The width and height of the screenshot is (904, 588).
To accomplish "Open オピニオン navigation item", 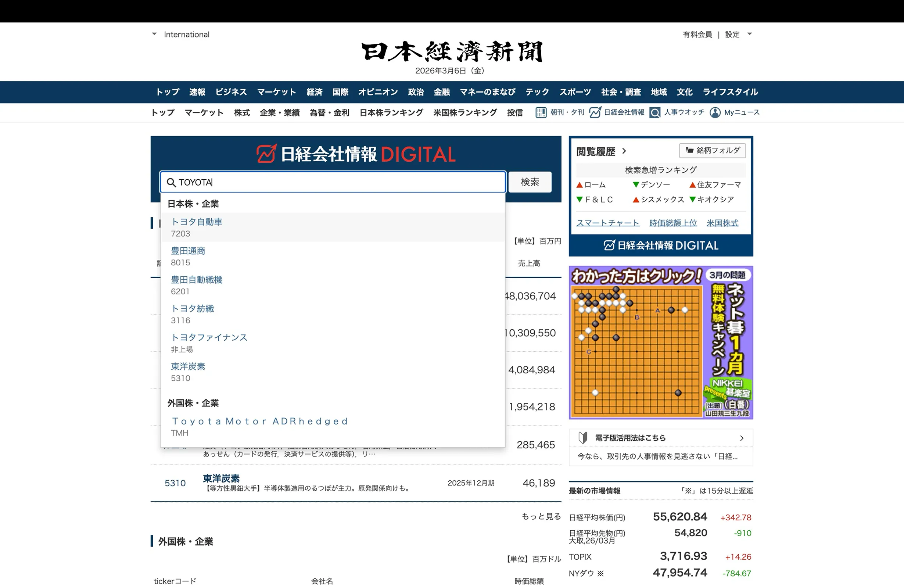I will click(x=378, y=92).
